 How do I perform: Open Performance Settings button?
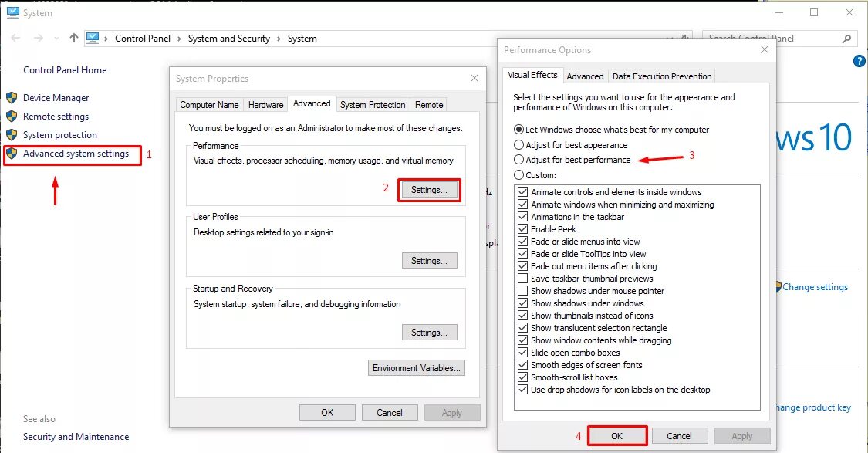click(x=429, y=190)
